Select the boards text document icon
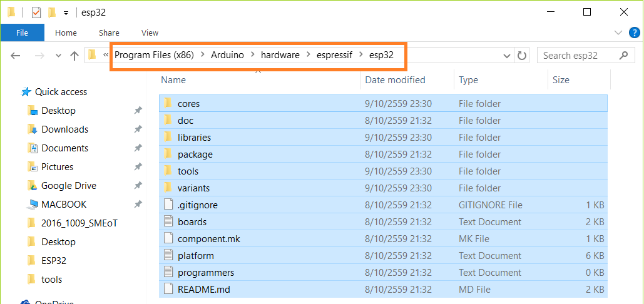 (168, 221)
